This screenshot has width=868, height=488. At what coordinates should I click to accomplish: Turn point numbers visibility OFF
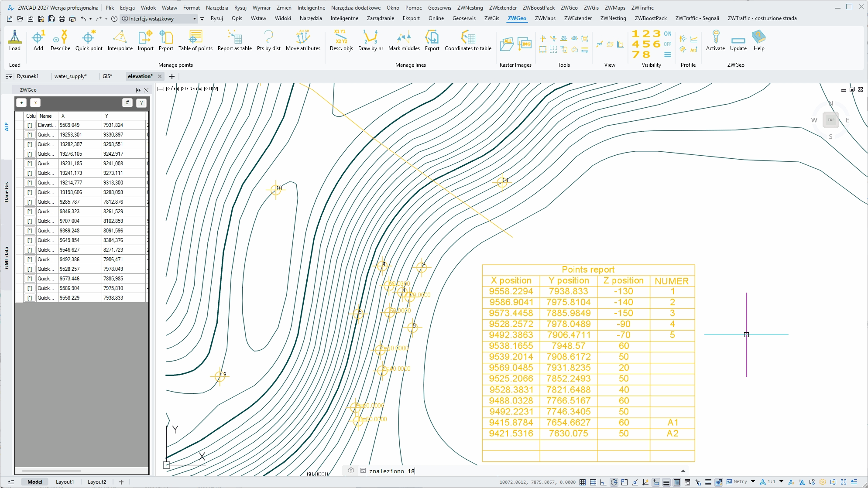coord(668,44)
